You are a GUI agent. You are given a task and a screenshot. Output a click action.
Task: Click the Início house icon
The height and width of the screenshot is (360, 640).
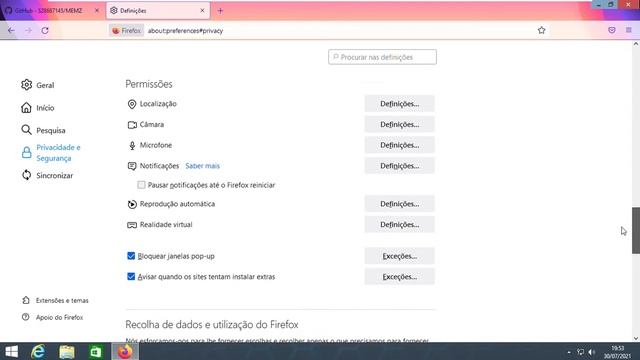(x=27, y=107)
